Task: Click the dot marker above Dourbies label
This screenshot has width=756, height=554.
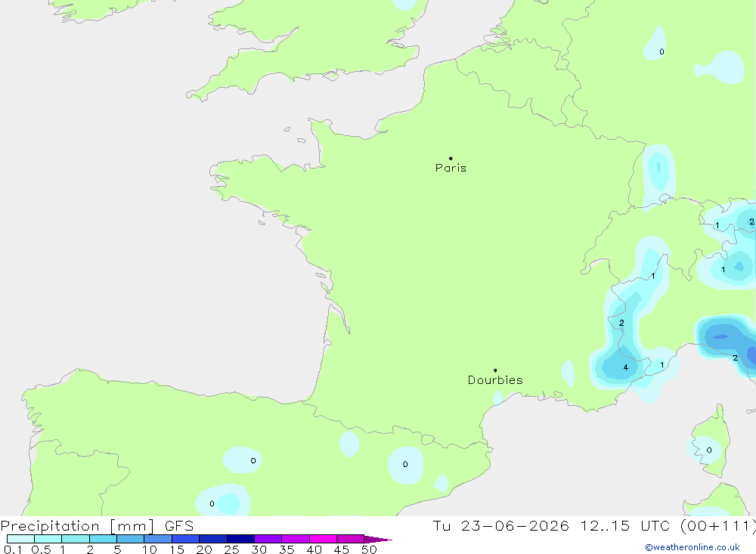Action: tap(495, 370)
